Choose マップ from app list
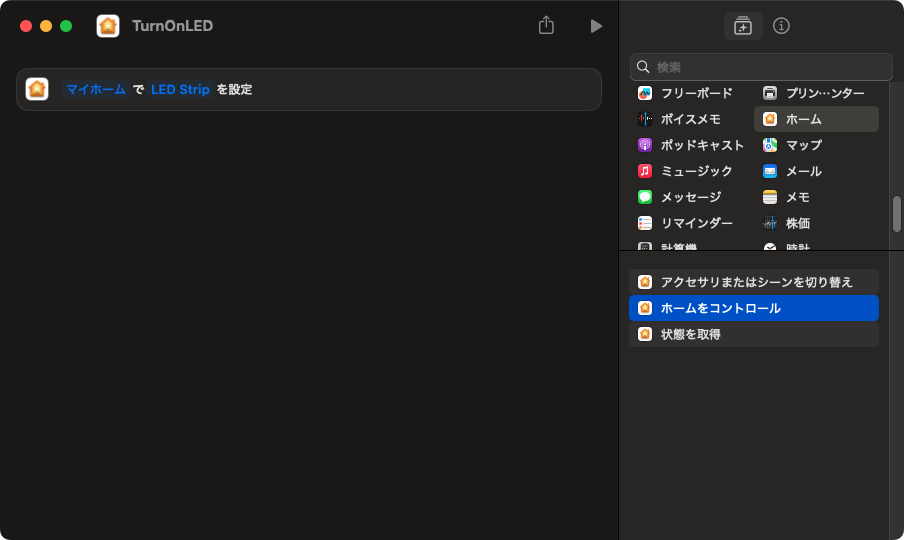 point(803,145)
